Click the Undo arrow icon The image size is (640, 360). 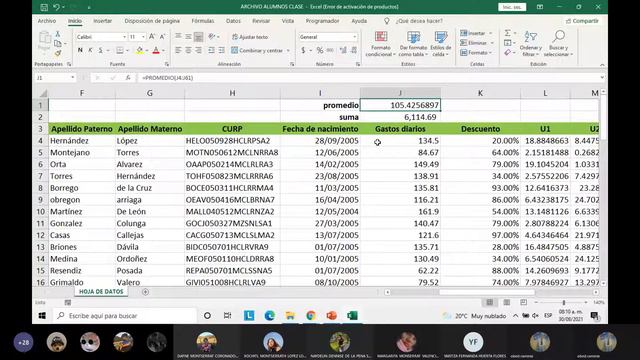click(57, 7)
